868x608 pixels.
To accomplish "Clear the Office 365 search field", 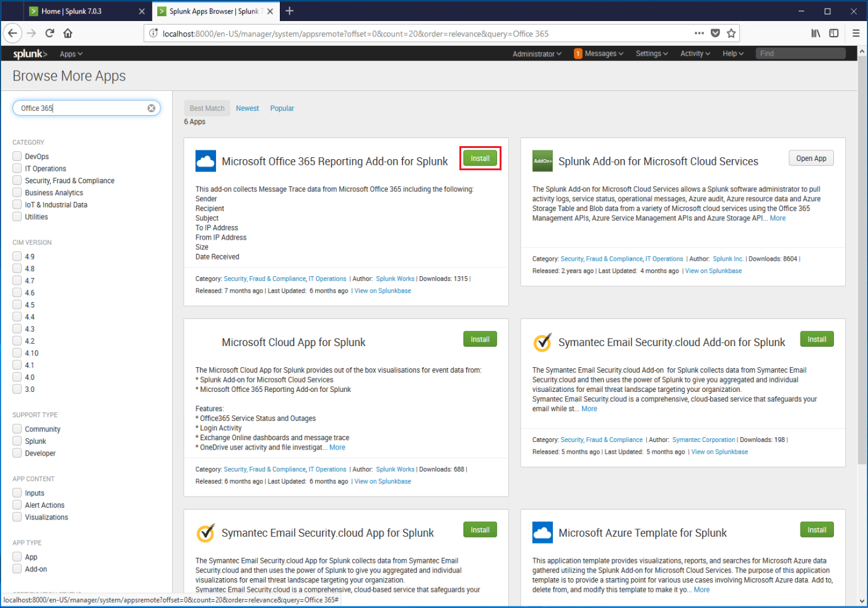I will 151,108.
